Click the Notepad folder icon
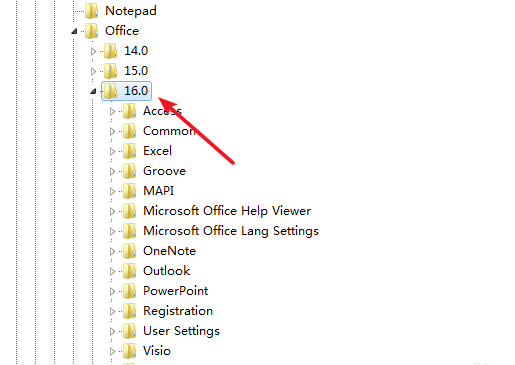515x365 pixels. tap(91, 11)
